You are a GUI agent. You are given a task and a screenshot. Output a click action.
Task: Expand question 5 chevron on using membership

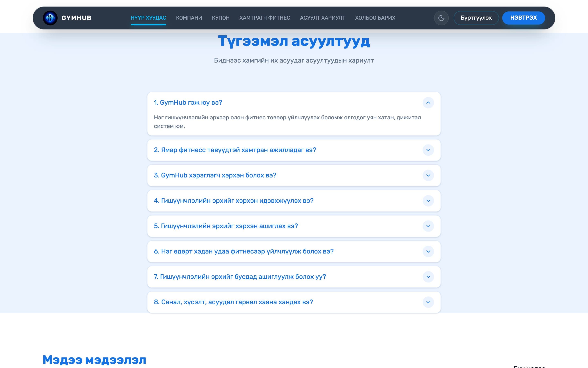pos(428,226)
